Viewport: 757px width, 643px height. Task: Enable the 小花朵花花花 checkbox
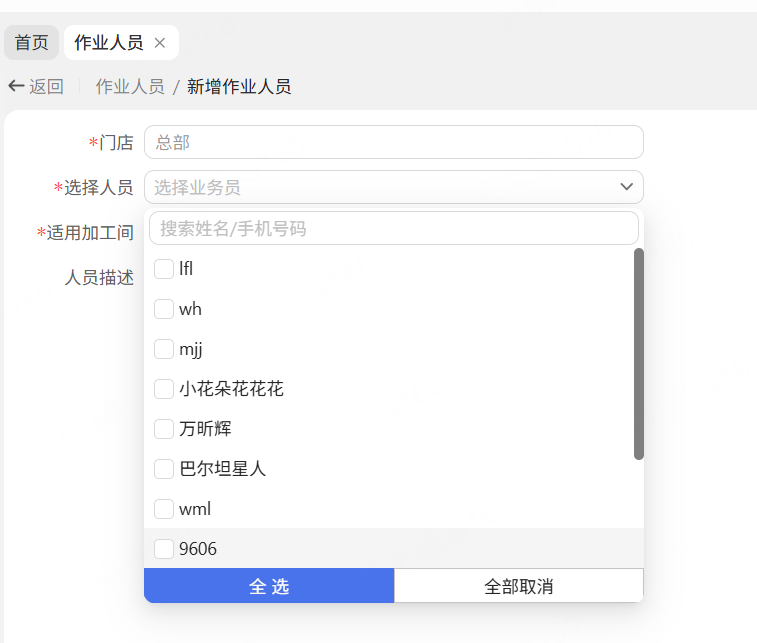pos(164,389)
